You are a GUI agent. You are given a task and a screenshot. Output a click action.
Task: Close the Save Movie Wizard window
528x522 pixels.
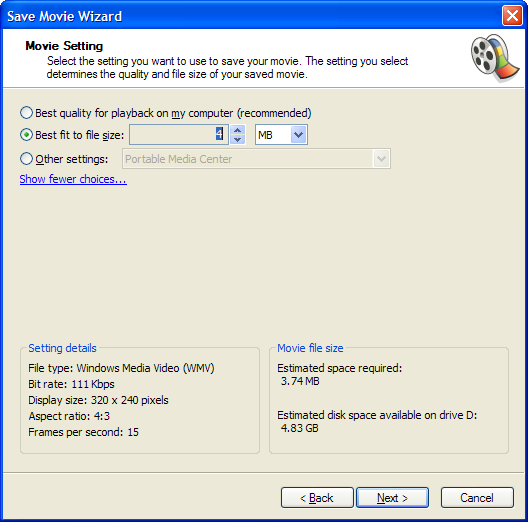(x=512, y=16)
